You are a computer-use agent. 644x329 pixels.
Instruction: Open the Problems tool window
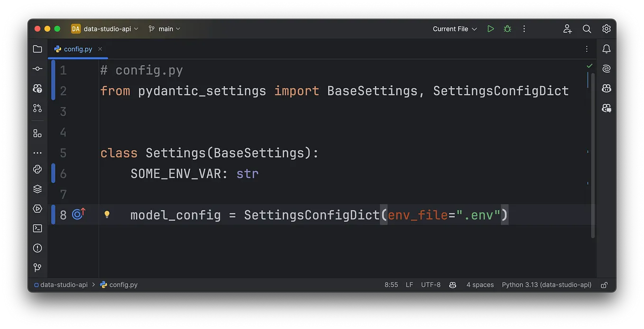point(37,247)
